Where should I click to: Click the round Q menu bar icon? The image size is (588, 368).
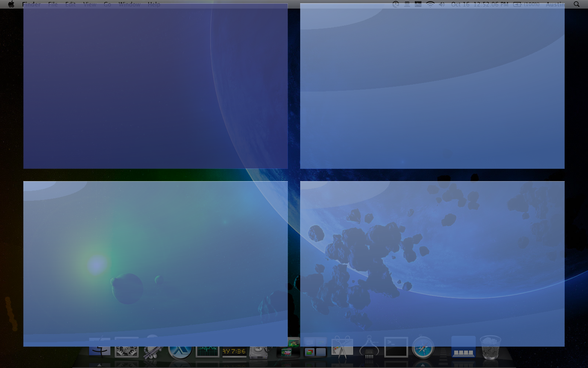[x=396, y=4]
